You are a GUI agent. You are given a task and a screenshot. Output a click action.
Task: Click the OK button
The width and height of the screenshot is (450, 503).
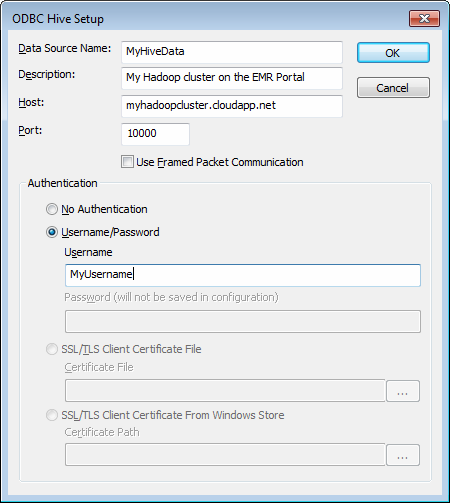tap(393, 53)
